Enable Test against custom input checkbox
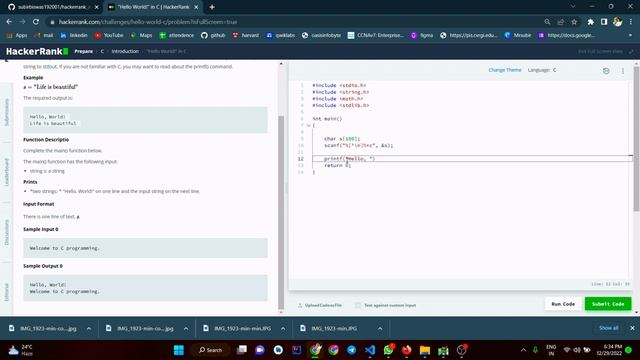The height and width of the screenshot is (360, 640). tap(358, 305)
